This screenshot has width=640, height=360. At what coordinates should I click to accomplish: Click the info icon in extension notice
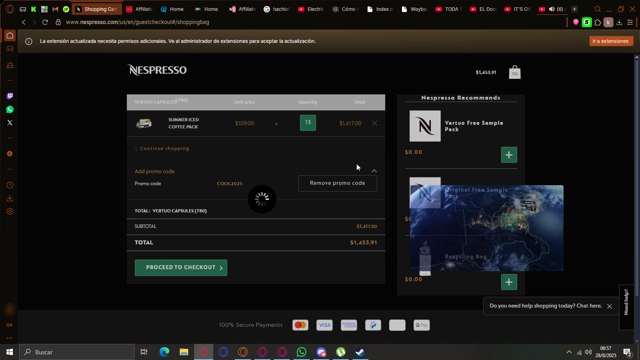(29, 41)
